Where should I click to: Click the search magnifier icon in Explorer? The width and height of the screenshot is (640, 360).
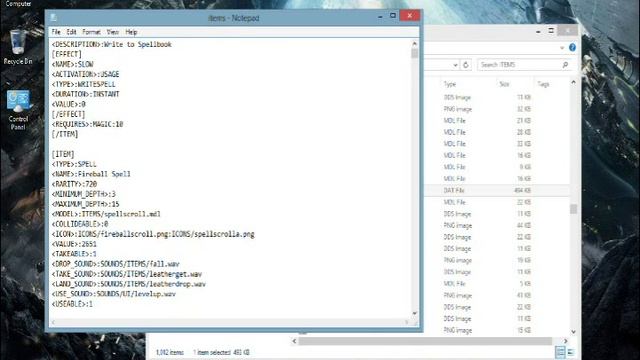[x=565, y=65]
